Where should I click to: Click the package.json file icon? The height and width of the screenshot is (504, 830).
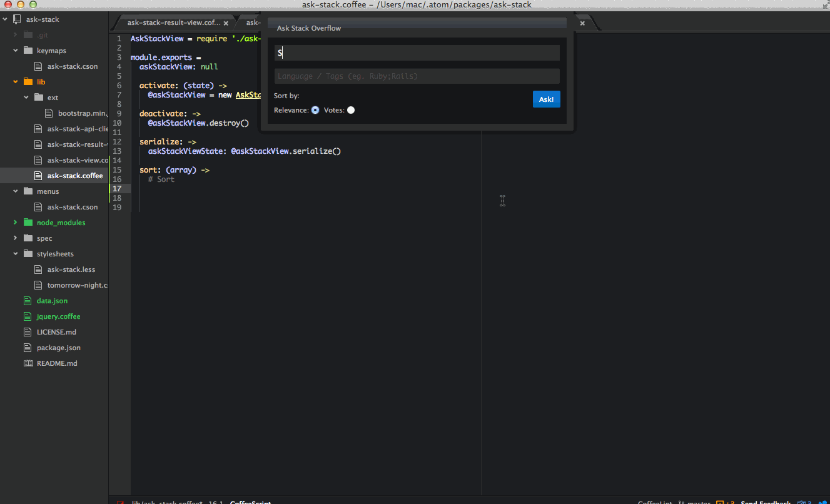27,348
